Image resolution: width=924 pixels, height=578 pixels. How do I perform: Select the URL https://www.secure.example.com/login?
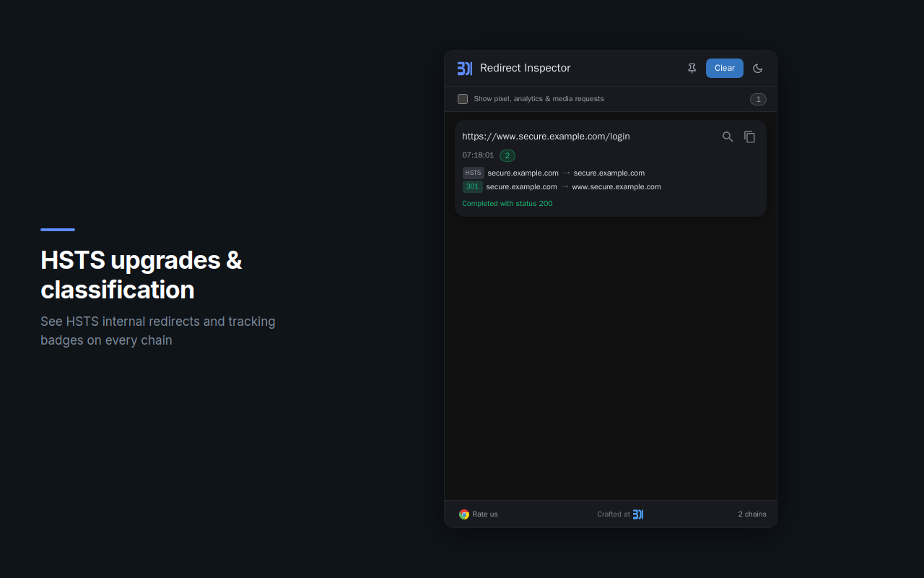pyautogui.click(x=546, y=136)
